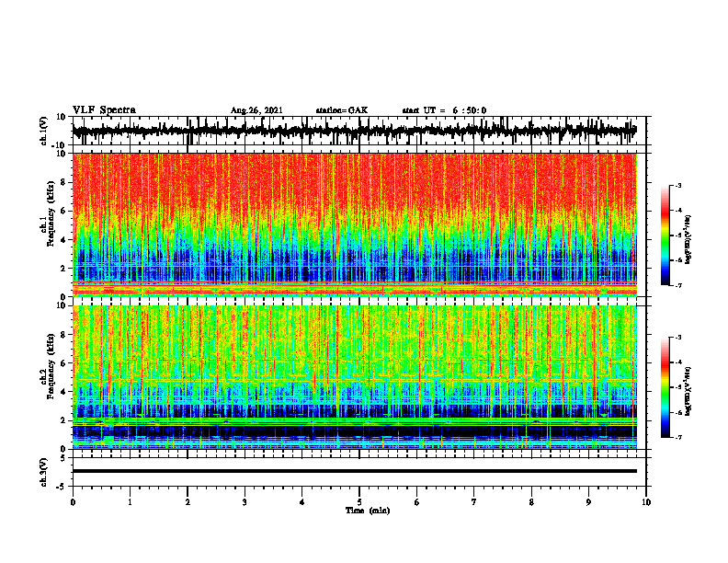Click the "10" label on the time axis

(646, 502)
